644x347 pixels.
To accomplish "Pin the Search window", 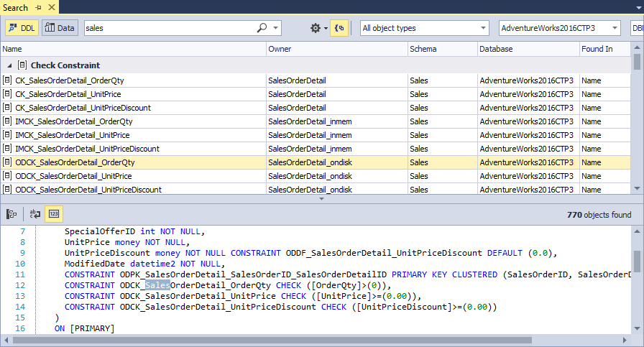I will pyautogui.click(x=38, y=8).
